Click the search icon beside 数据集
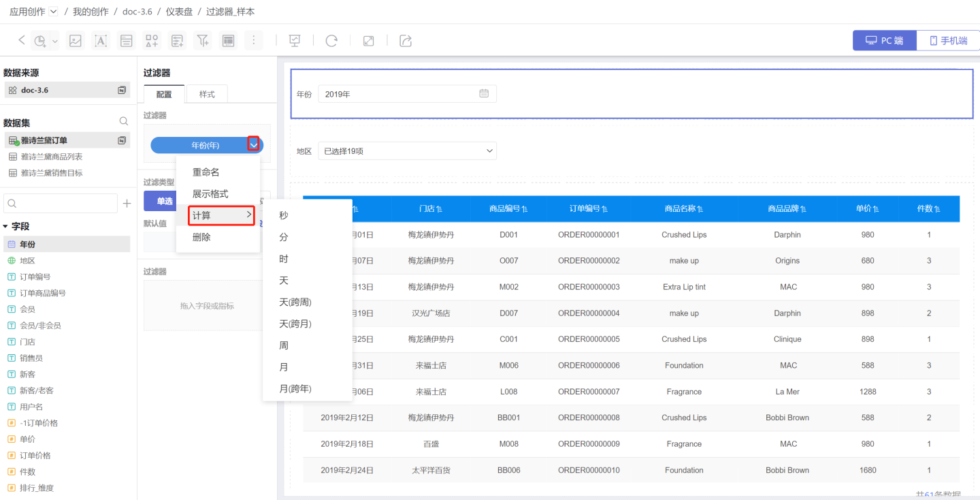The width and height of the screenshot is (980, 500). point(124,121)
